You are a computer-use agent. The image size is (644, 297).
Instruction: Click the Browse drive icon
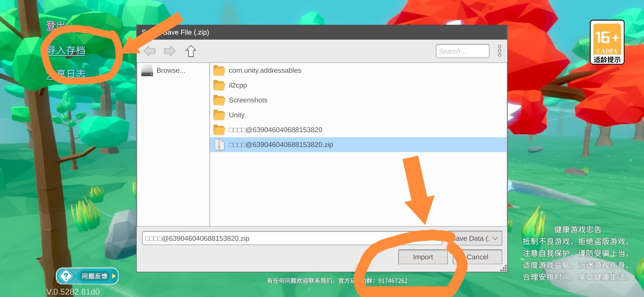(x=147, y=70)
